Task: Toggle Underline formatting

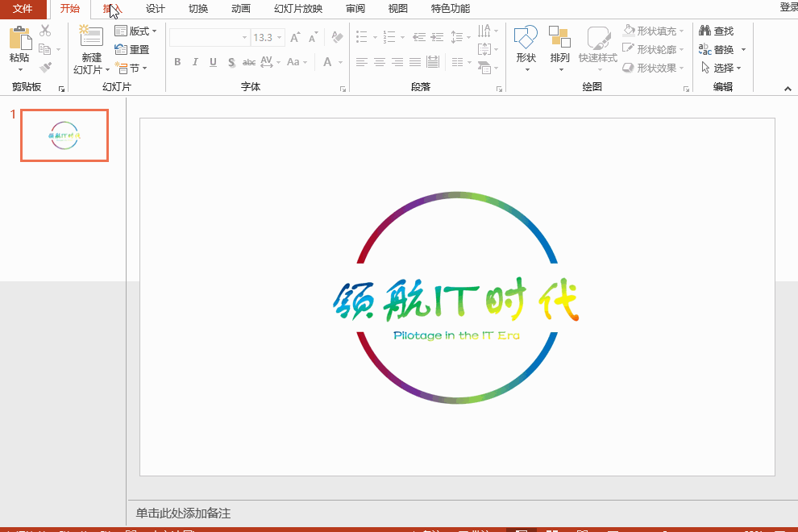Action: tap(213, 62)
